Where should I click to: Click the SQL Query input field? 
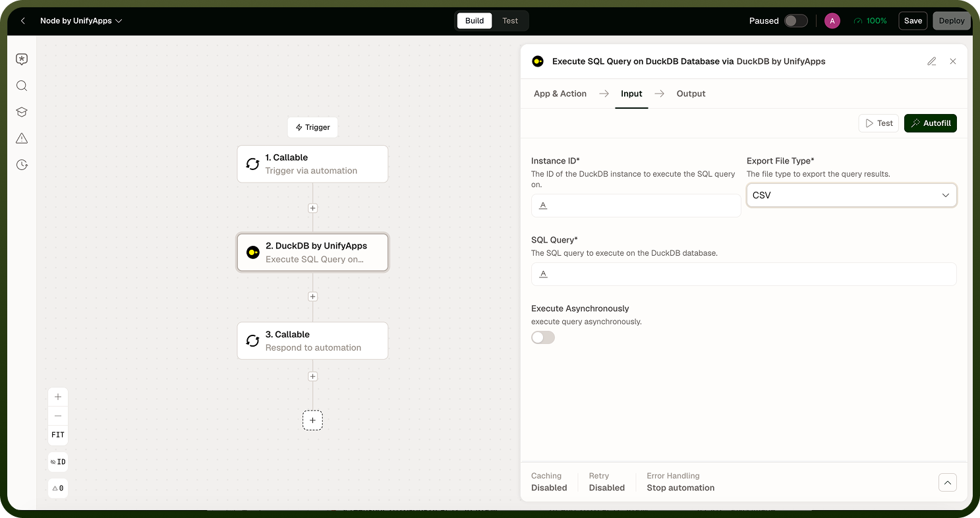pyautogui.click(x=743, y=274)
